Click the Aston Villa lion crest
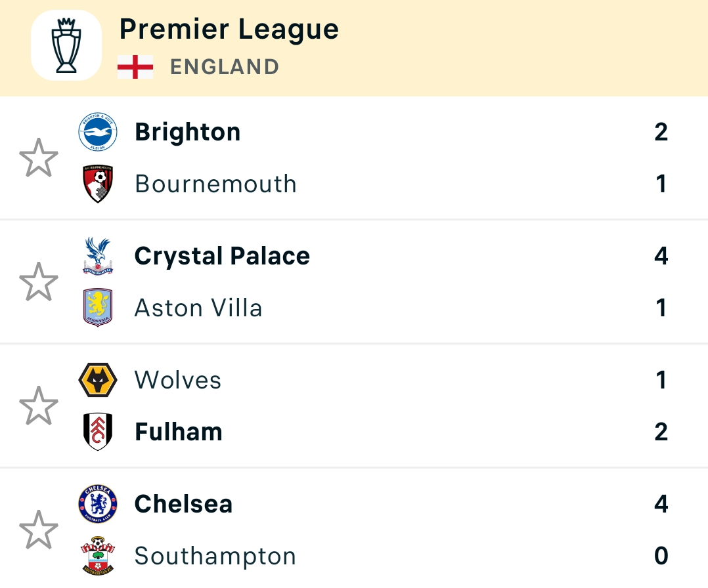Image resolution: width=708 pixels, height=588 pixels. pos(98,307)
